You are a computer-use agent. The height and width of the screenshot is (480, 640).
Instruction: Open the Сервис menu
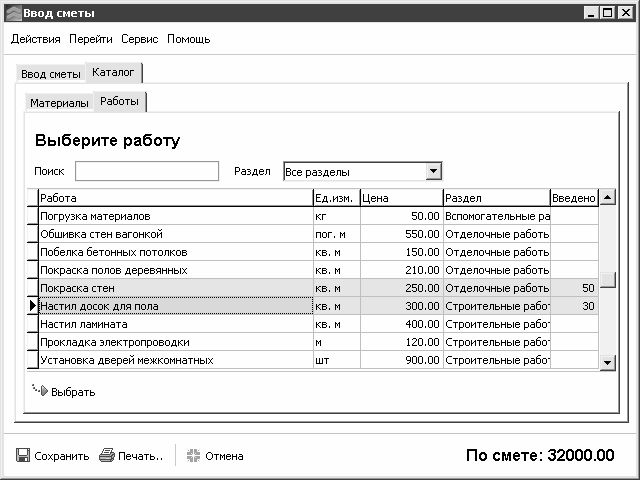pos(140,39)
